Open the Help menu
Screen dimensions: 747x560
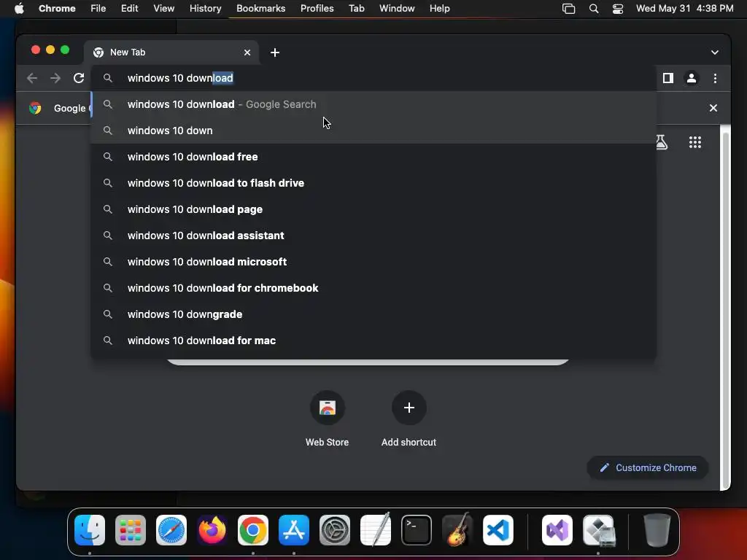click(x=440, y=9)
